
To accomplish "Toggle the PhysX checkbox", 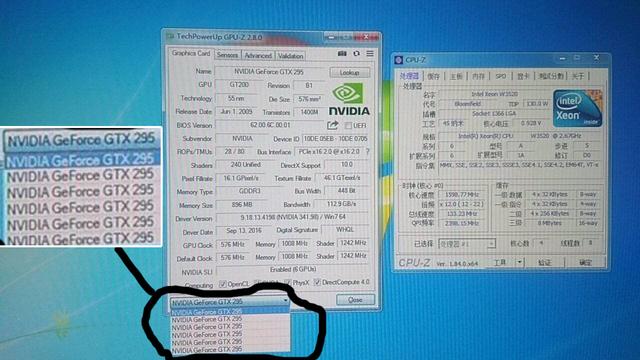I will 288,282.
